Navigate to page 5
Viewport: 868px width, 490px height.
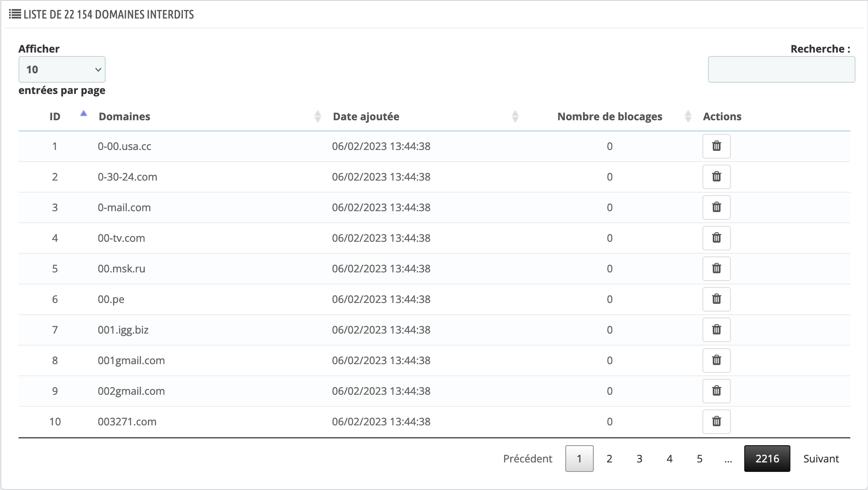[699, 459]
